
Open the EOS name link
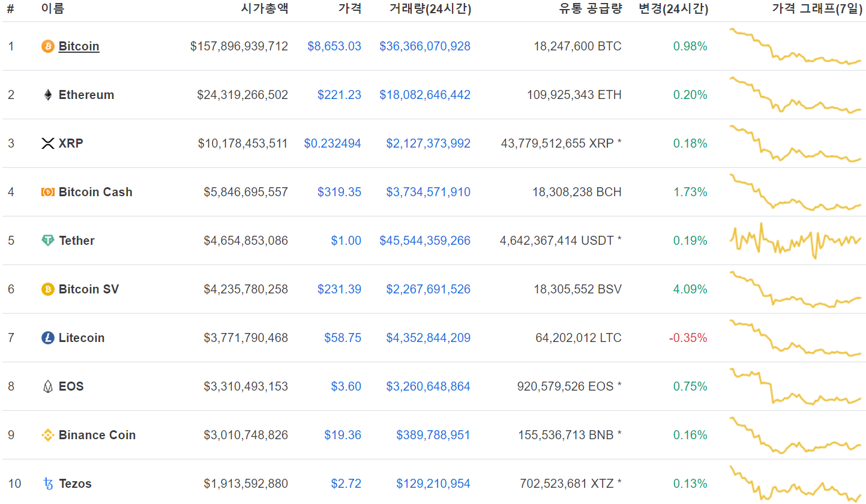pyautogui.click(x=71, y=386)
